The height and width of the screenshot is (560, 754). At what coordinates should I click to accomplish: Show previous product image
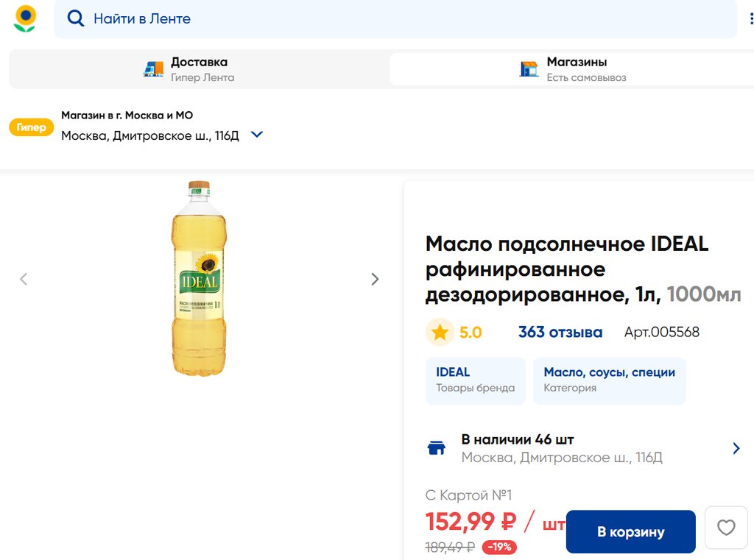click(x=24, y=279)
